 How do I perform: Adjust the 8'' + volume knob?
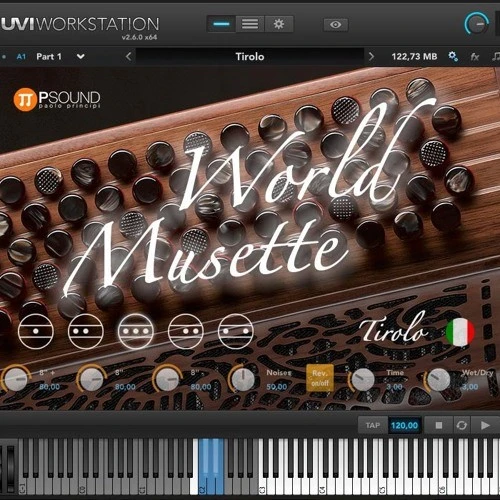point(15,379)
